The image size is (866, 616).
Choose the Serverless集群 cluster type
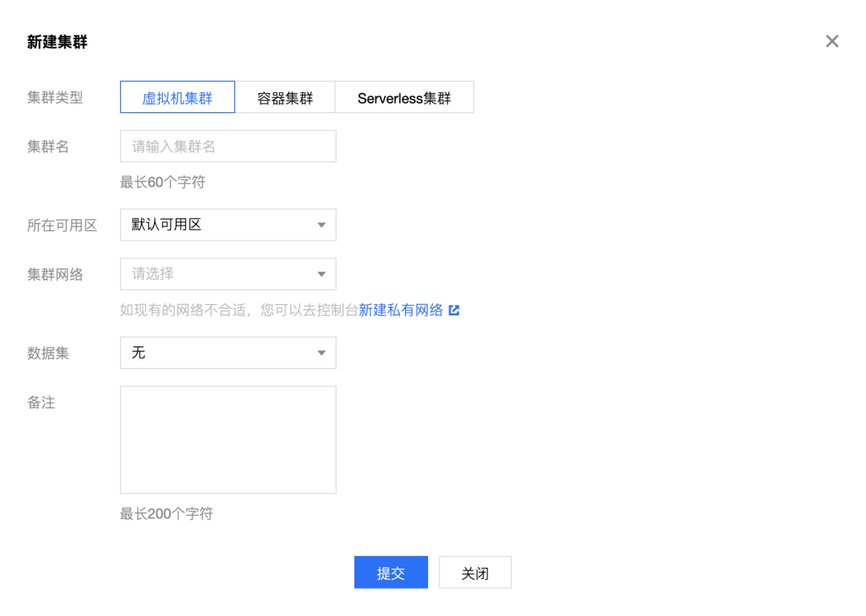pos(404,98)
